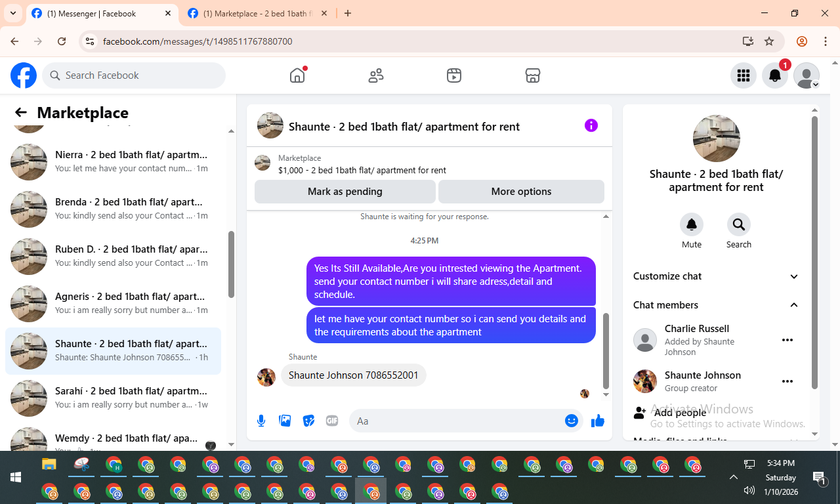
Task: Open Nierra conversation in list
Action: coord(113,161)
